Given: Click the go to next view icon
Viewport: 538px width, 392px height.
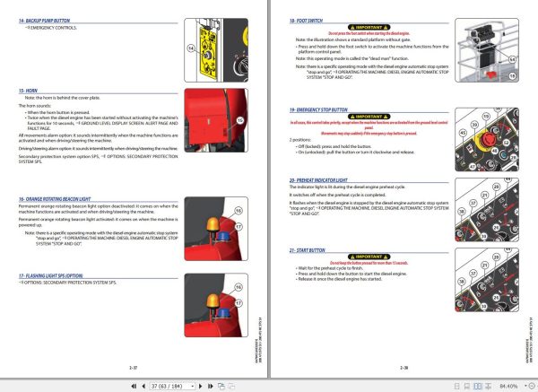Looking at the screenshot, I should [x=231, y=386].
